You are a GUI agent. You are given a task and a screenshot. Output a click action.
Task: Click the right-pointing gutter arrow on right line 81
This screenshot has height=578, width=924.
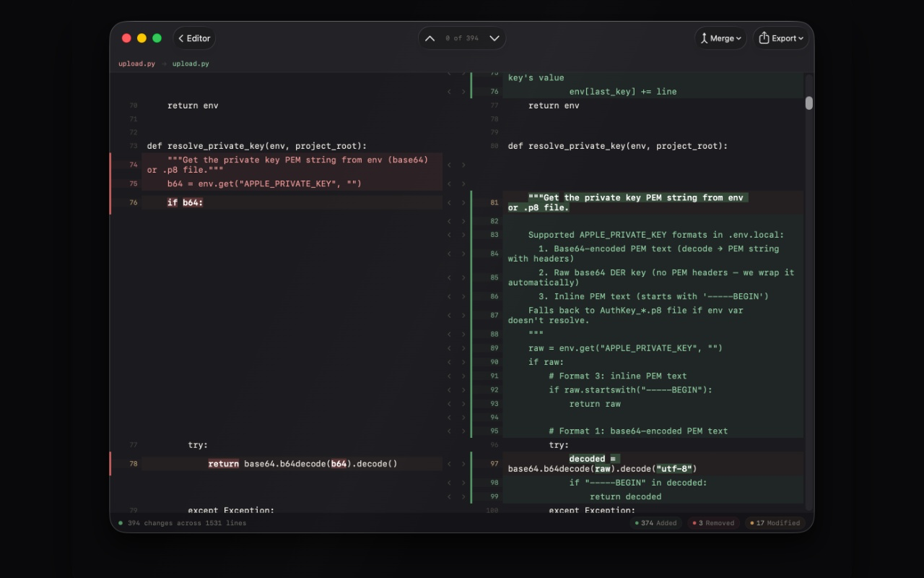pyautogui.click(x=463, y=202)
